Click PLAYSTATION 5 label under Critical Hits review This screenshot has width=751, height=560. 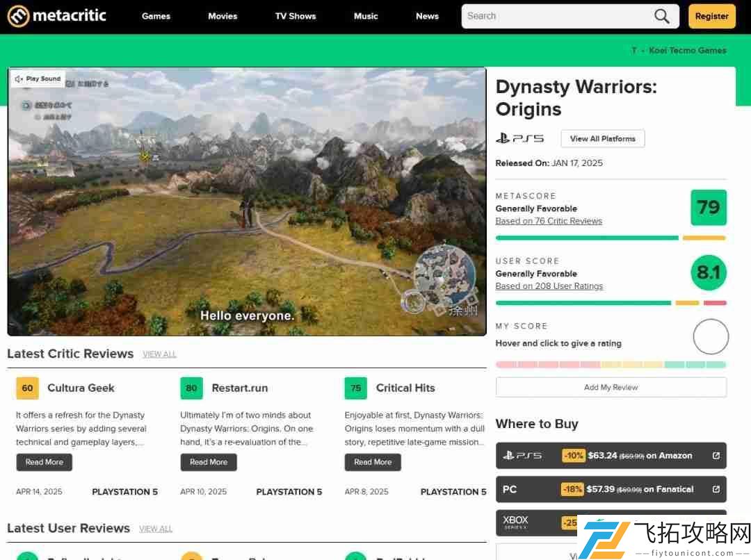pyautogui.click(x=453, y=491)
